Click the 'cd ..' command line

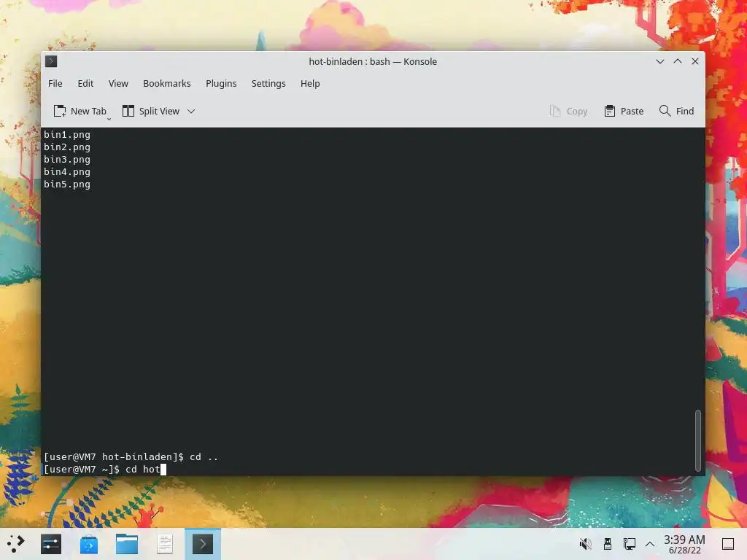pyautogui.click(x=131, y=456)
